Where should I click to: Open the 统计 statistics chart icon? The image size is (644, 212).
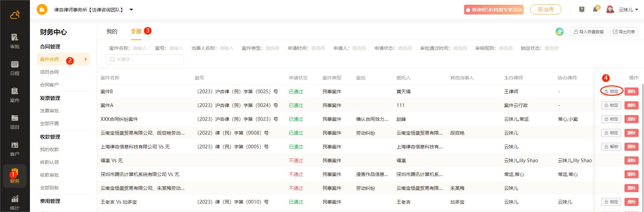pyautogui.click(x=15, y=202)
